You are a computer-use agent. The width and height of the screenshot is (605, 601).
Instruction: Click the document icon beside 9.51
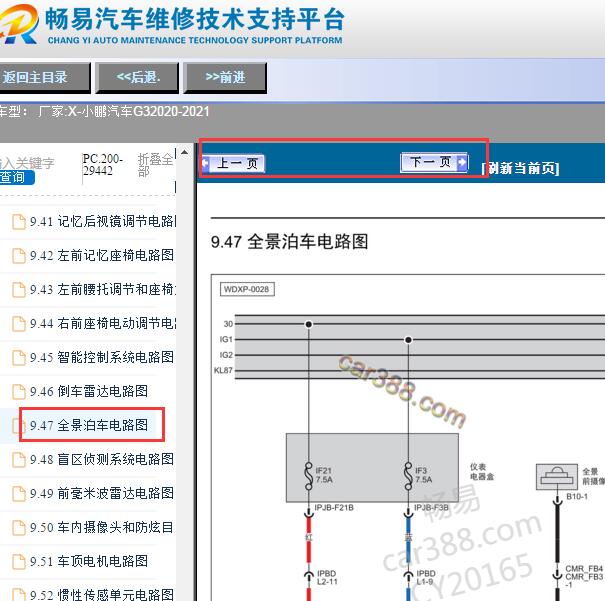click(19, 561)
